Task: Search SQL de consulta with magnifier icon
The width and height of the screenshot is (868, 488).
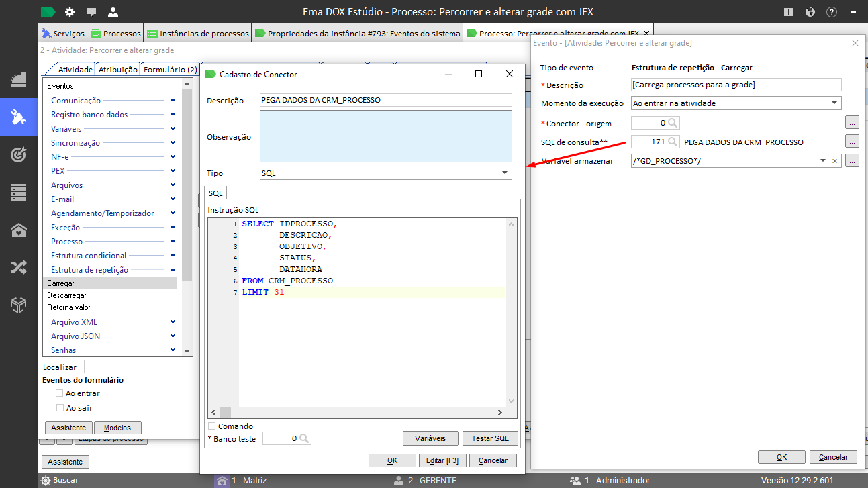Action: [673, 142]
